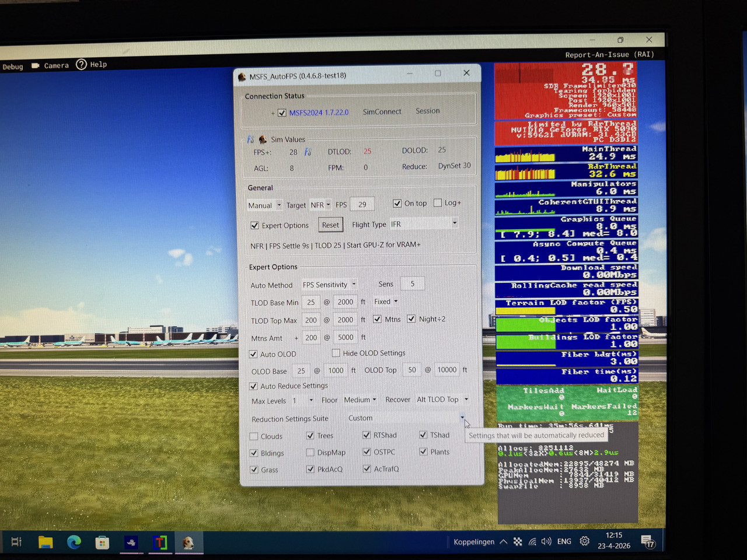This screenshot has width=747, height=560.
Task: Click the FS icon left of Sim Values
Action: click(x=250, y=139)
